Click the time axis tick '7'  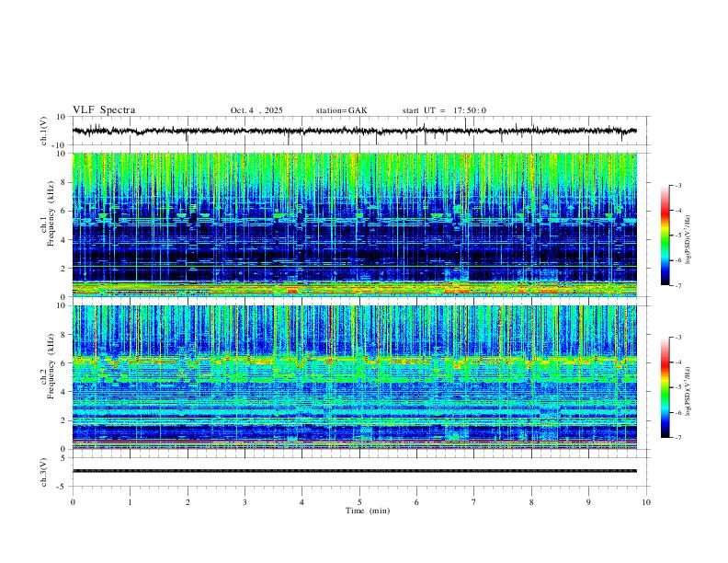(x=474, y=502)
